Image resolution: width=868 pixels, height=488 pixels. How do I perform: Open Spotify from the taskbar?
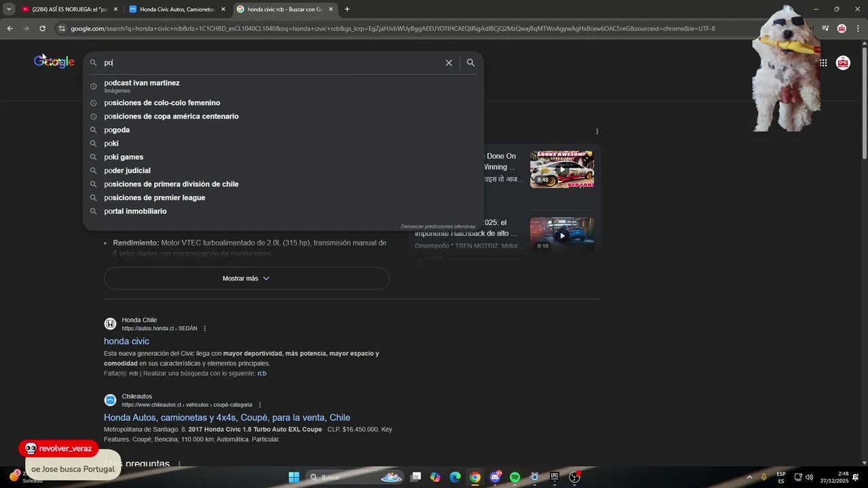coord(515,477)
